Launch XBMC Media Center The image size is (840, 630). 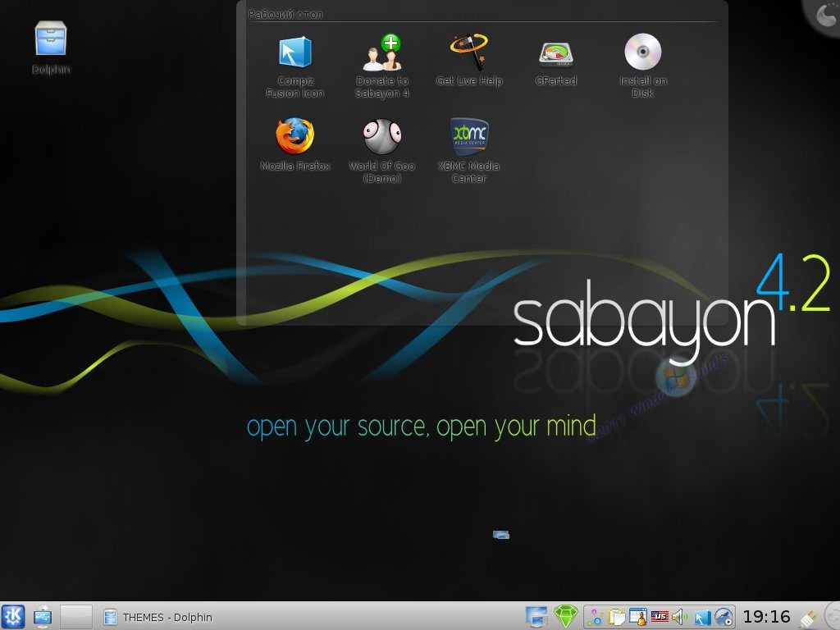click(x=468, y=151)
